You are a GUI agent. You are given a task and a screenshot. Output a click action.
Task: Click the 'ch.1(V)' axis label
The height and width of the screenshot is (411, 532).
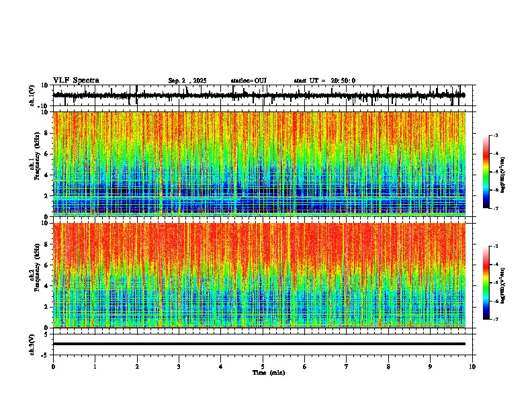32,95
